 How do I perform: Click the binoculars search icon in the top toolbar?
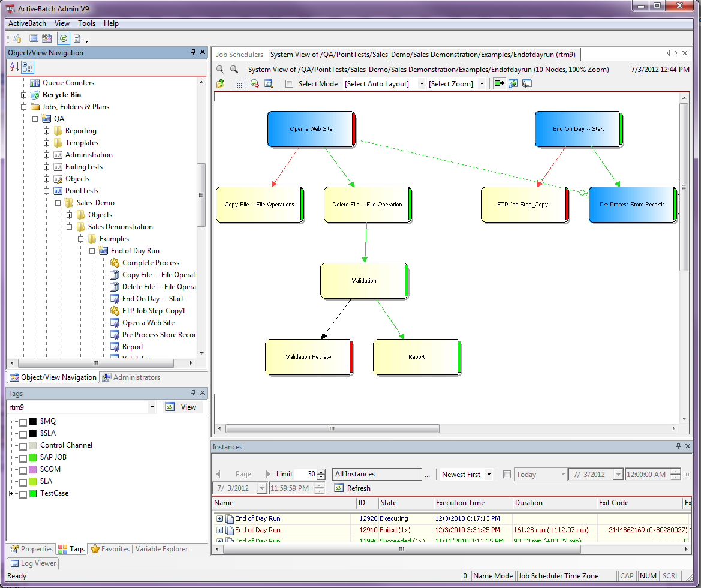pyautogui.click(x=47, y=38)
